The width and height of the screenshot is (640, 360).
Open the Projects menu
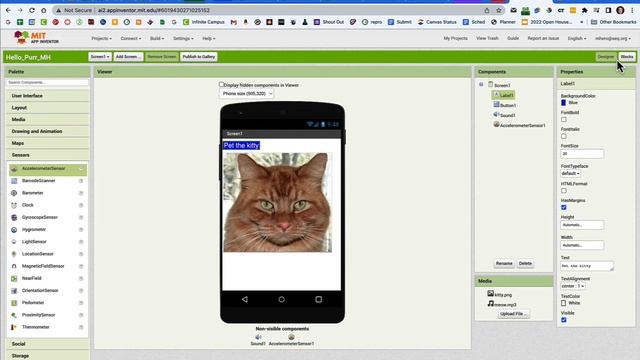click(101, 38)
